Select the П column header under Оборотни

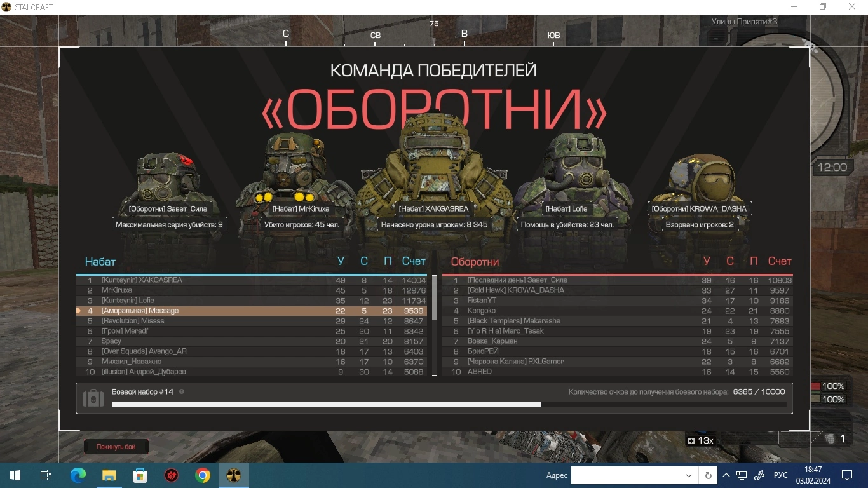[x=754, y=261]
